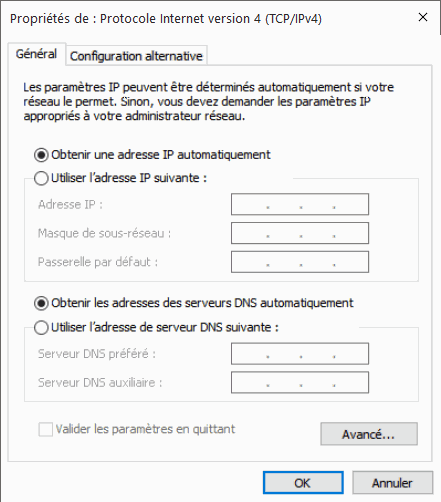Screen dimensions: 441x502
Task: Confirm with the OK button
Action: [303, 483]
